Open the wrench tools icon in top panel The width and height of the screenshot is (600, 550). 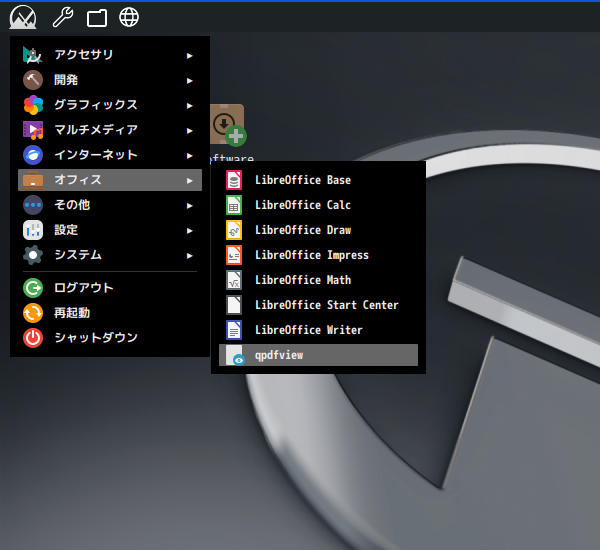[x=62, y=17]
